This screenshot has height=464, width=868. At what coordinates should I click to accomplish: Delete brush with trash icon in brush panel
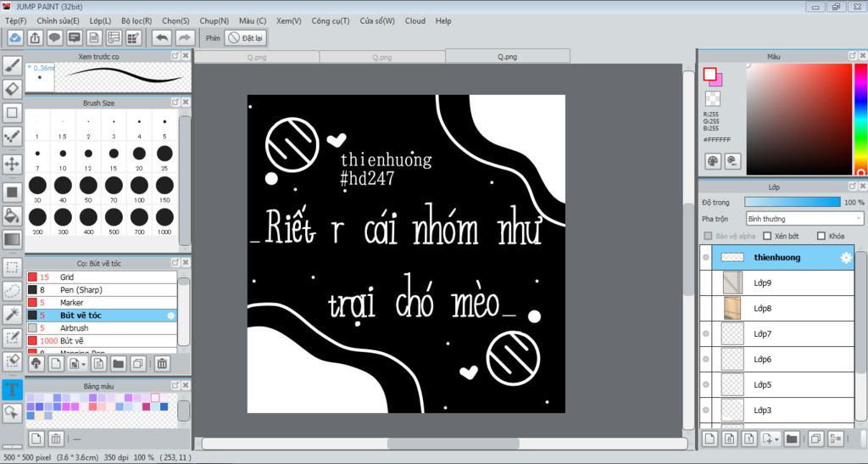(x=162, y=364)
